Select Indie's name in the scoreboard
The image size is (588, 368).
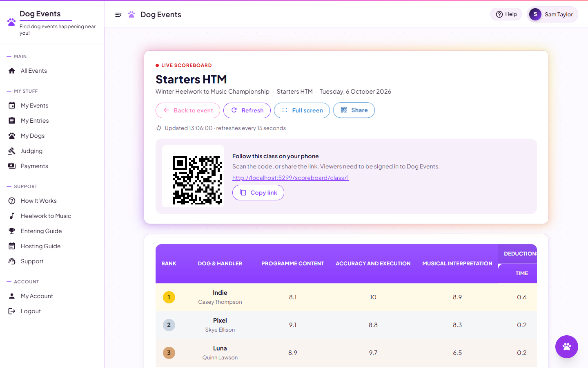point(220,293)
